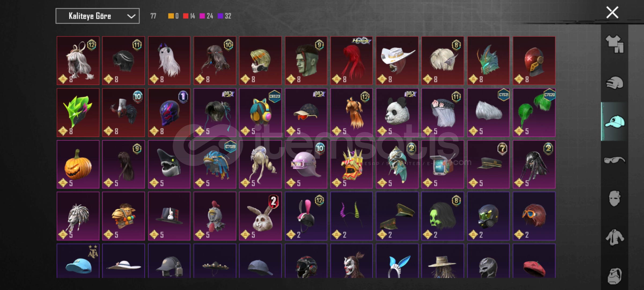644x290 pixels.
Task: Choose the shark head item
Action: (169, 164)
